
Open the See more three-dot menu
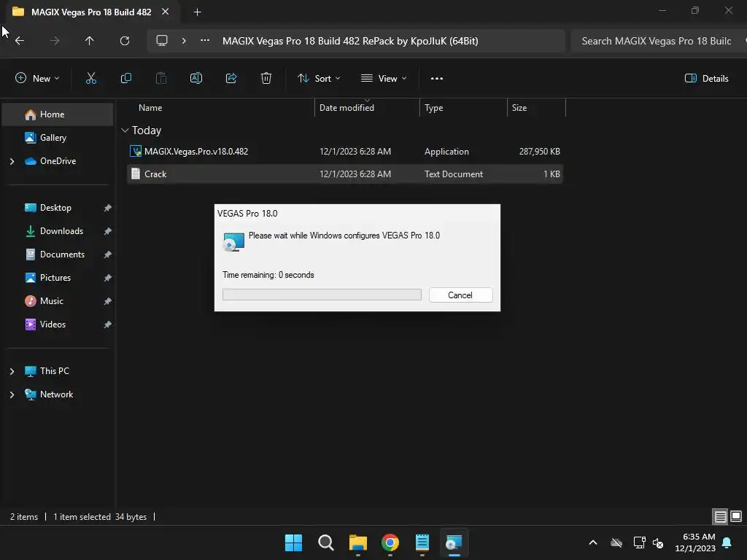click(x=437, y=79)
